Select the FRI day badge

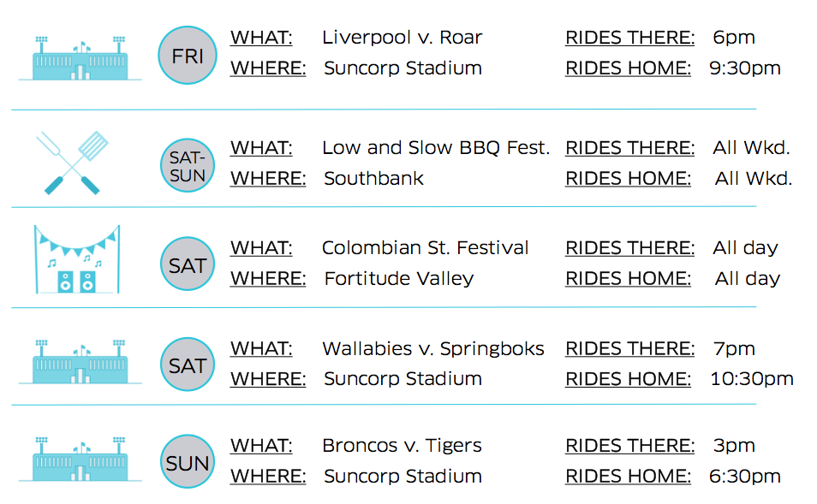188,55
